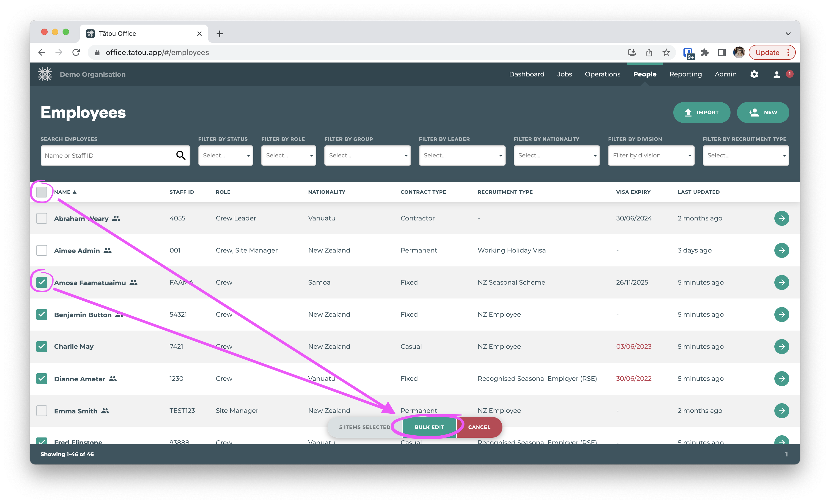Click the search magnifier icon

click(181, 155)
